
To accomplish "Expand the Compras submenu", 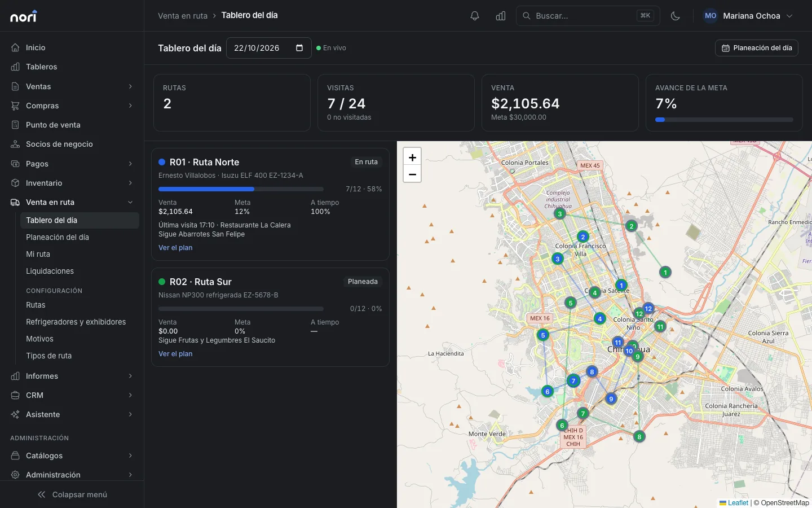I will point(130,106).
